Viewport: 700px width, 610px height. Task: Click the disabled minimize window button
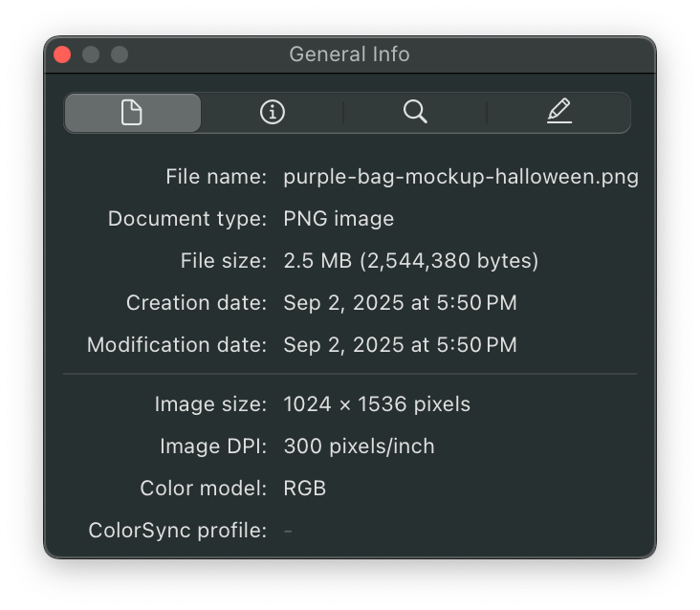(91, 54)
